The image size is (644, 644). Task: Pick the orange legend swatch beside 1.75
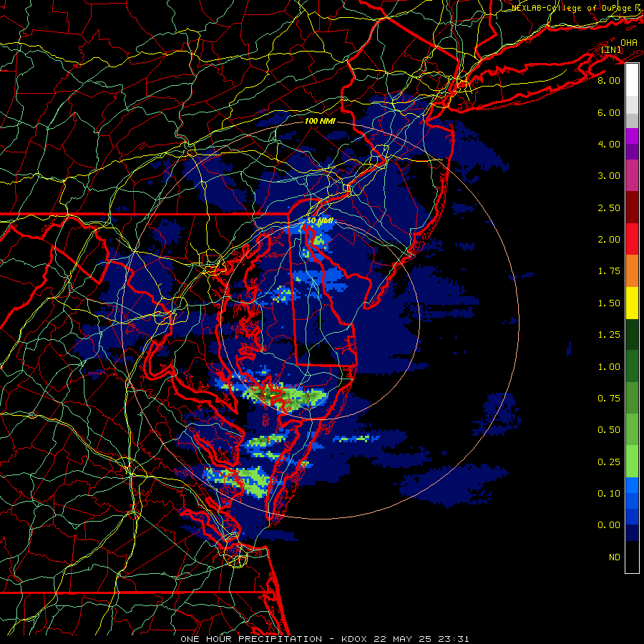click(x=632, y=271)
